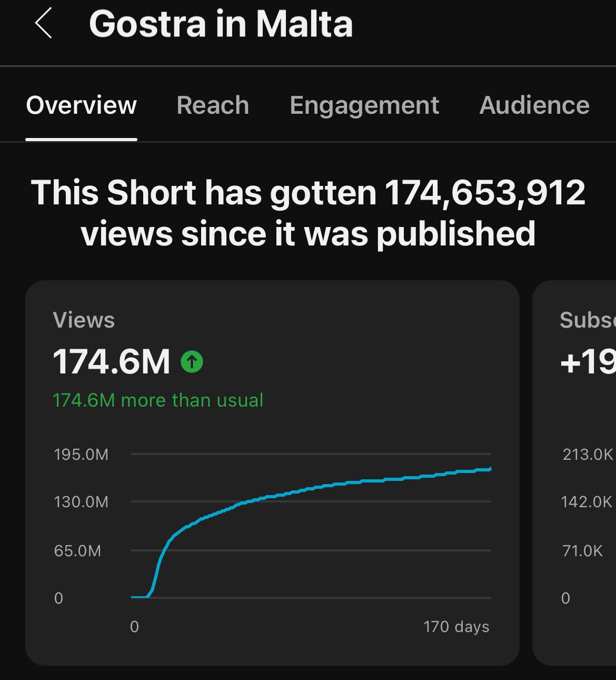Select the Engagement tab
This screenshot has height=680, width=616.
[364, 105]
